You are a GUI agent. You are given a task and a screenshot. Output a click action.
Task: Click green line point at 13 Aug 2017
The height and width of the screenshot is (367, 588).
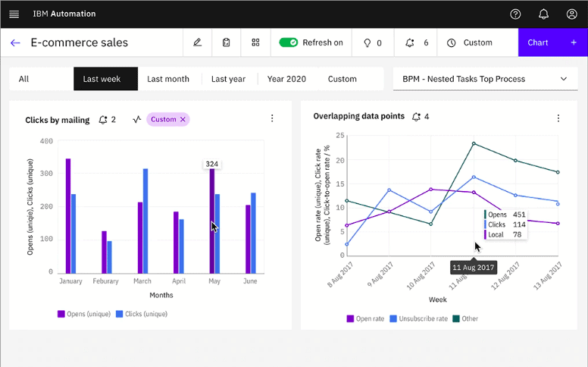(558, 172)
